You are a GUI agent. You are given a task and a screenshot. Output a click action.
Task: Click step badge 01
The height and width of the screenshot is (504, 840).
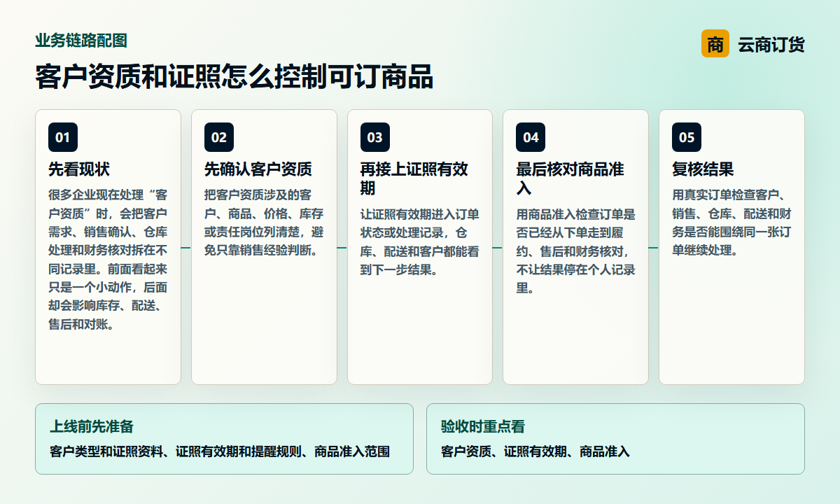(x=63, y=137)
